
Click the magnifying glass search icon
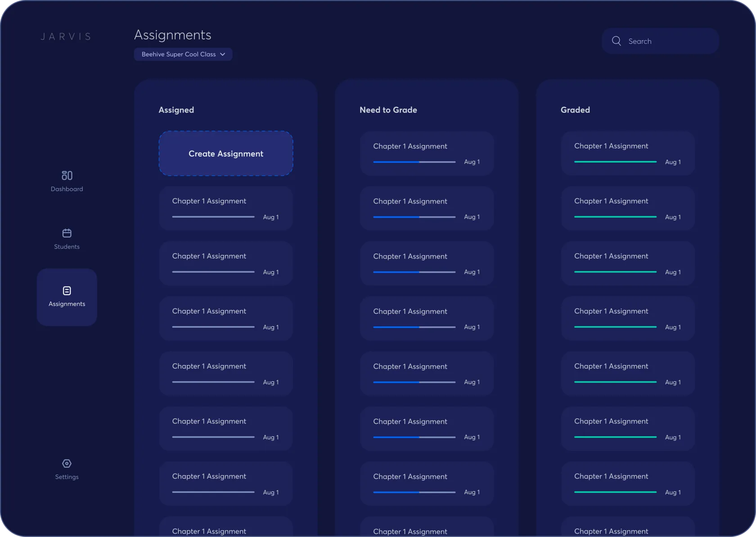pyautogui.click(x=616, y=41)
